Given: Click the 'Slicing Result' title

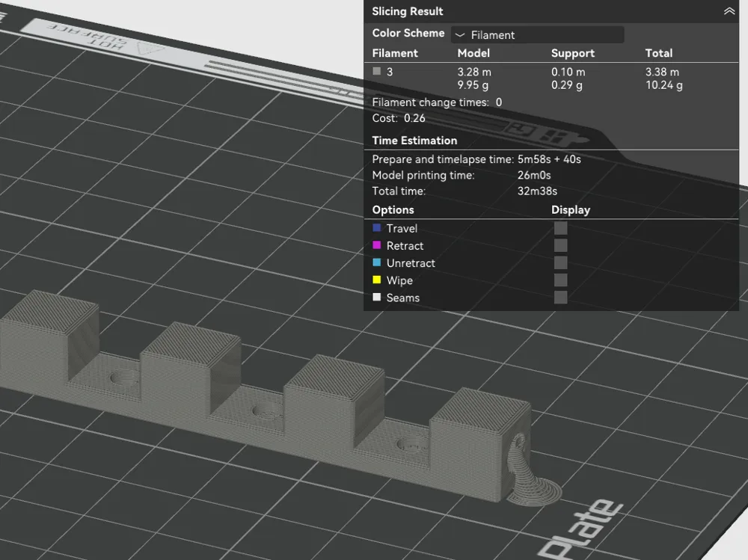Looking at the screenshot, I should click(x=408, y=11).
